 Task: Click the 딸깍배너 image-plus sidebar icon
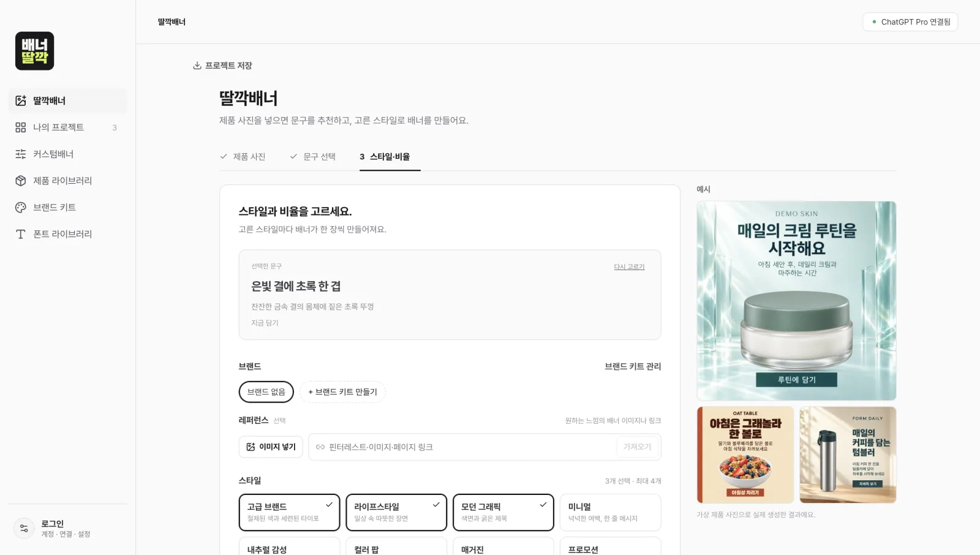[21, 100]
